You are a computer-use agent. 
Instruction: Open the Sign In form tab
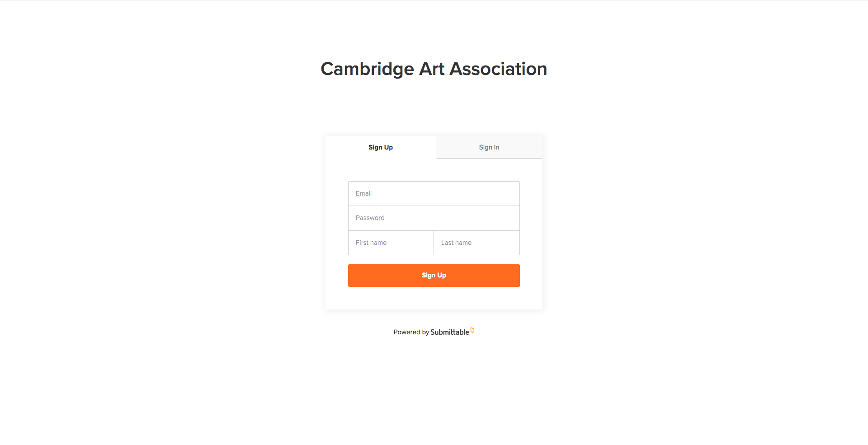[489, 147]
